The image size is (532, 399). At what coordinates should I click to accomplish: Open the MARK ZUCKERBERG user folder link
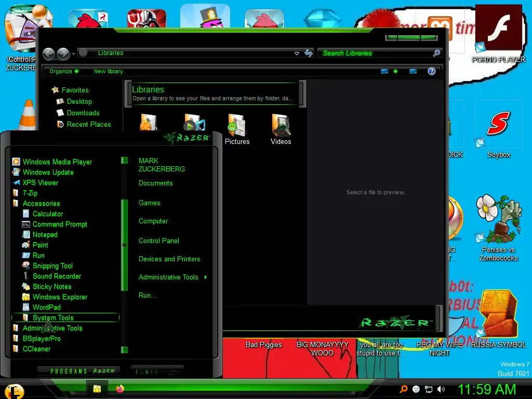click(x=162, y=165)
